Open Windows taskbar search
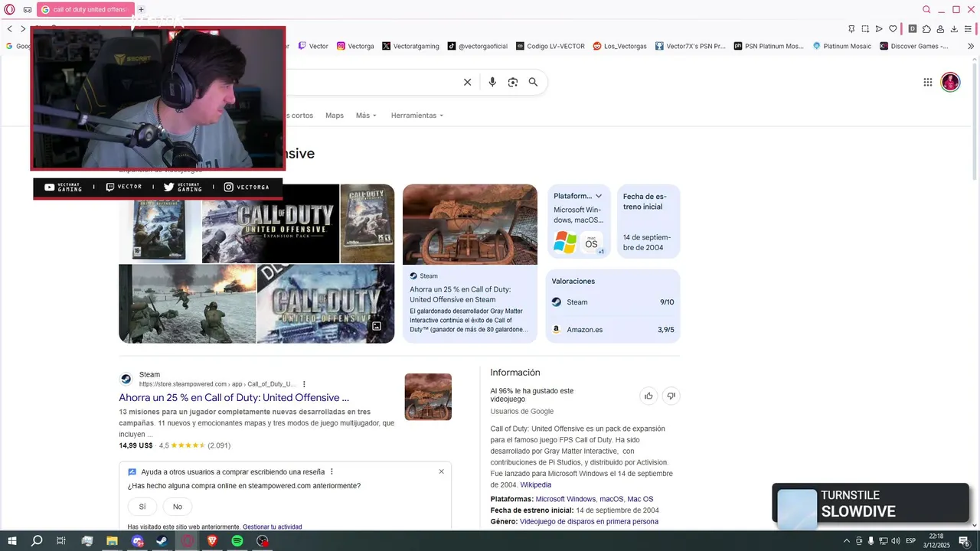The width and height of the screenshot is (980, 551). (x=37, y=541)
